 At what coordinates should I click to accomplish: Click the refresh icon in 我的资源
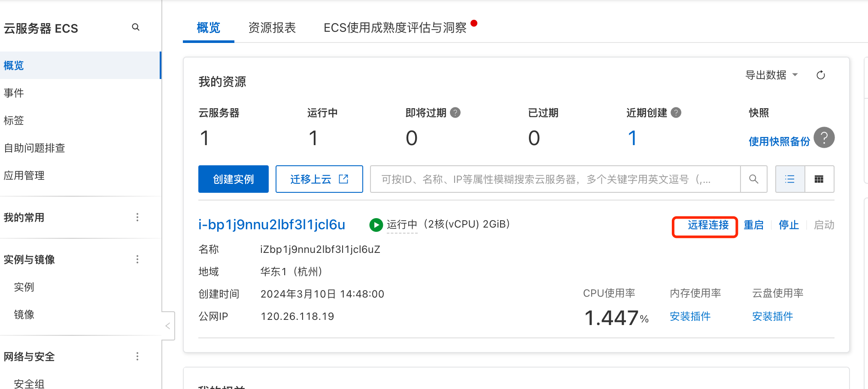tap(820, 75)
